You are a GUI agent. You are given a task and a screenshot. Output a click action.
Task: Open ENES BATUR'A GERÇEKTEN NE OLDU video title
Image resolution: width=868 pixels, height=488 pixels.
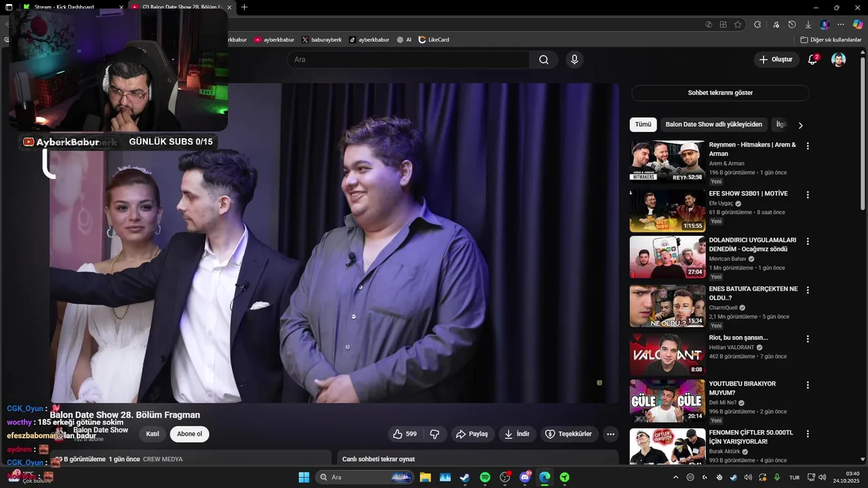[x=753, y=293]
